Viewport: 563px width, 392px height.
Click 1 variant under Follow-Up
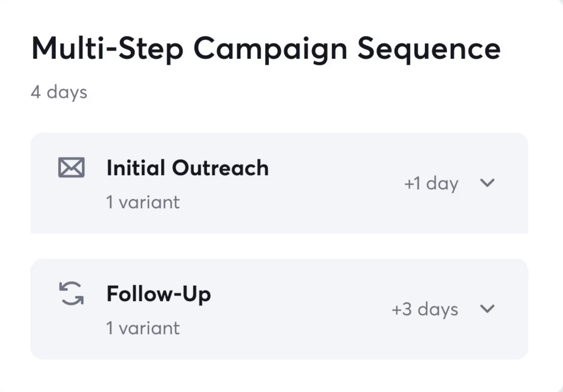[x=143, y=328]
